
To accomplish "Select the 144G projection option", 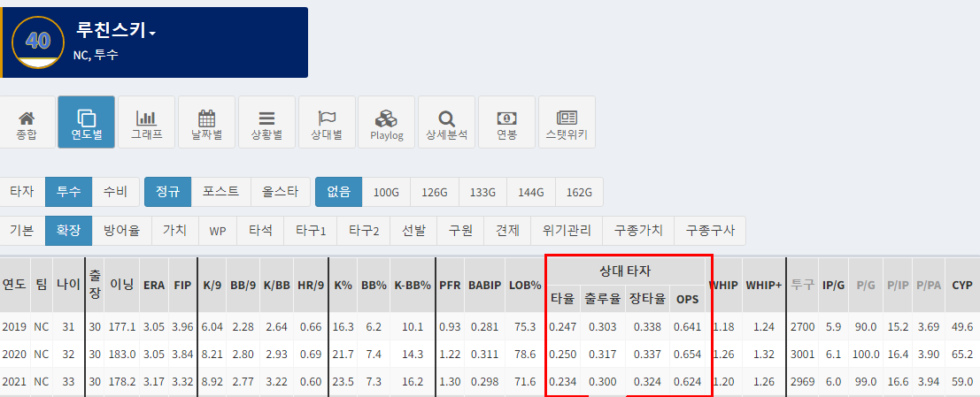I will click(531, 192).
